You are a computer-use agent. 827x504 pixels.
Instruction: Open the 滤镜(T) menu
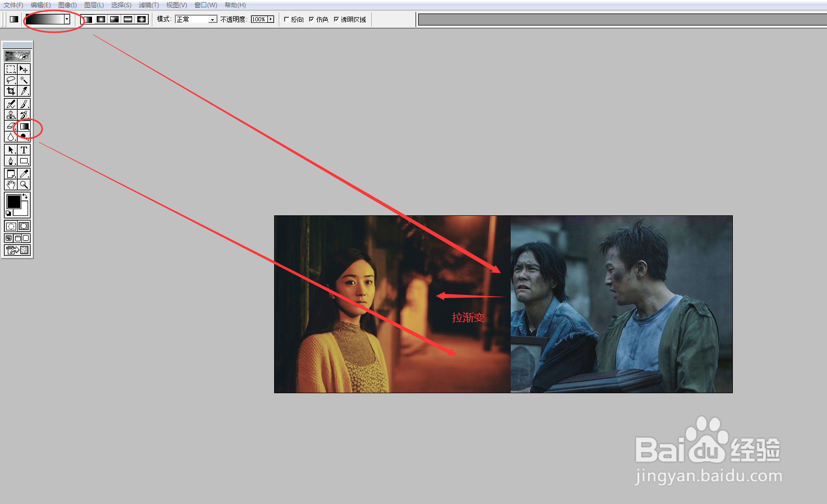point(149,5)
